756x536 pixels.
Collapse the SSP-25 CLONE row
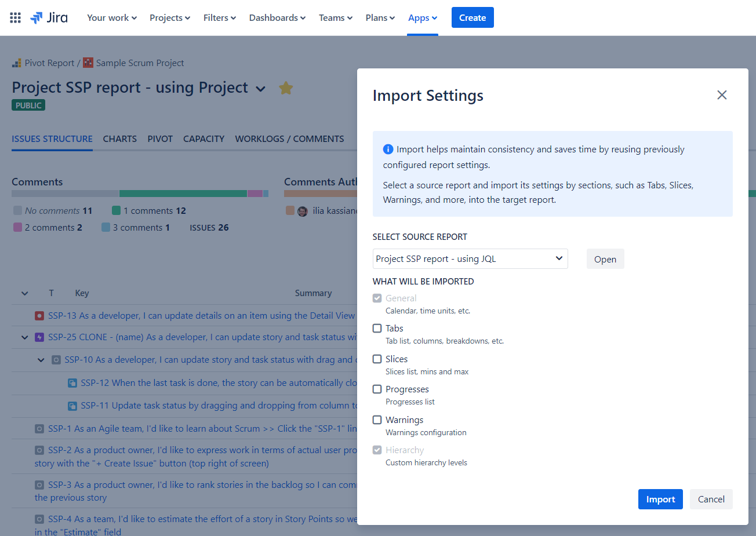point(24,337)
